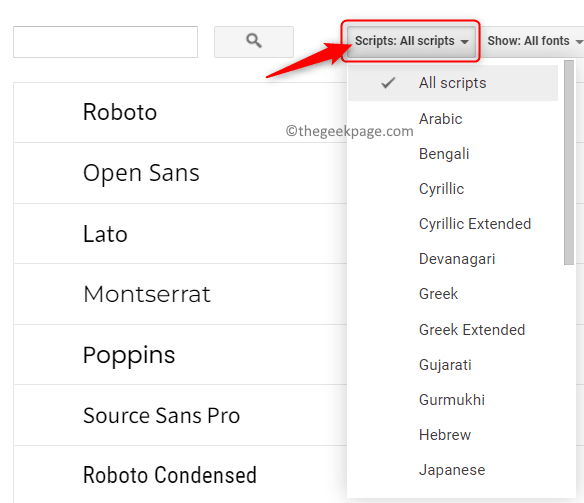Select the Source Sans Pro font

(180, 415)
